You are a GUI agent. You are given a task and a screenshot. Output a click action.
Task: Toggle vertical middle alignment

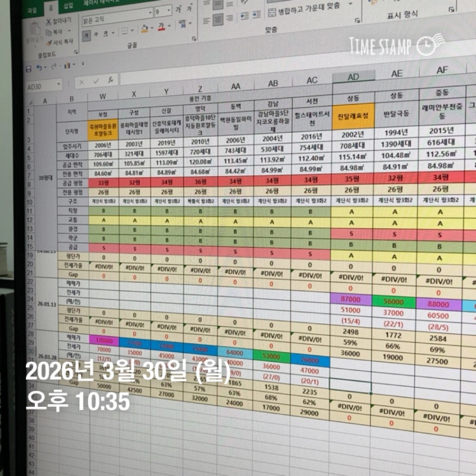218,5
